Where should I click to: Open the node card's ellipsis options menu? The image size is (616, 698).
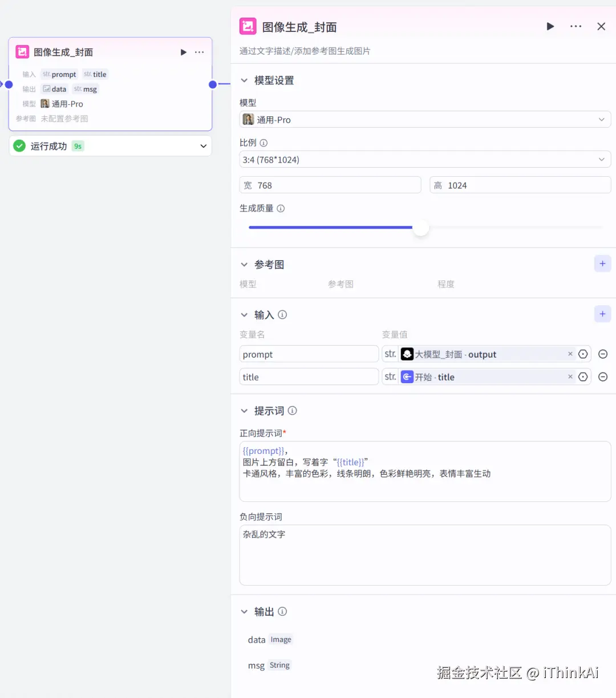[x=199, y=52]
